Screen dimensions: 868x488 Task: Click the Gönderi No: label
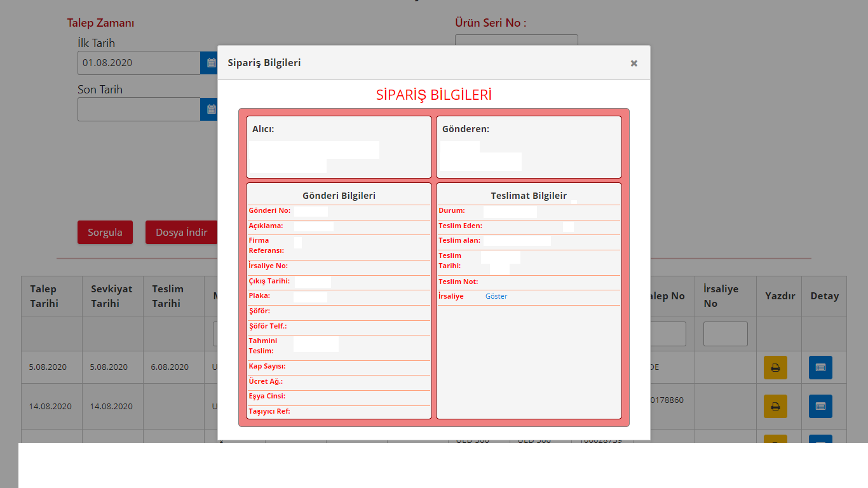269,210
